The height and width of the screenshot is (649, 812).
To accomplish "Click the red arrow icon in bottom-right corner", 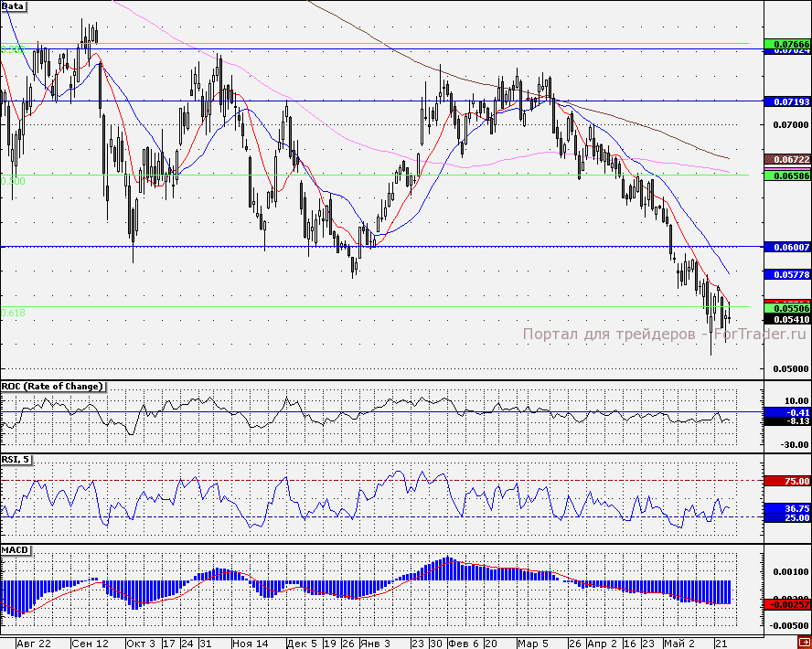I will coord(803,644).
